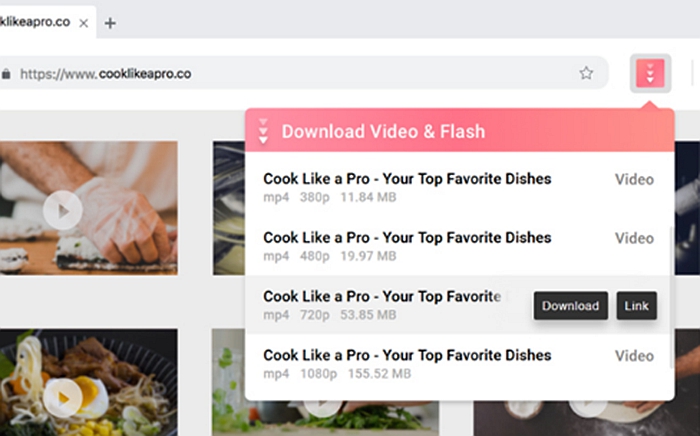Play the flour dough video at bottom right
Screen dimensions: 700x436
(x=588, y=406)
